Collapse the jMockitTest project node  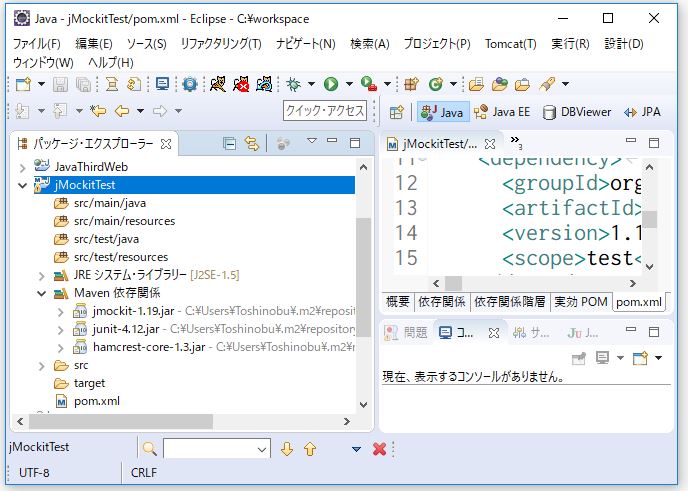tap(23, 186)
